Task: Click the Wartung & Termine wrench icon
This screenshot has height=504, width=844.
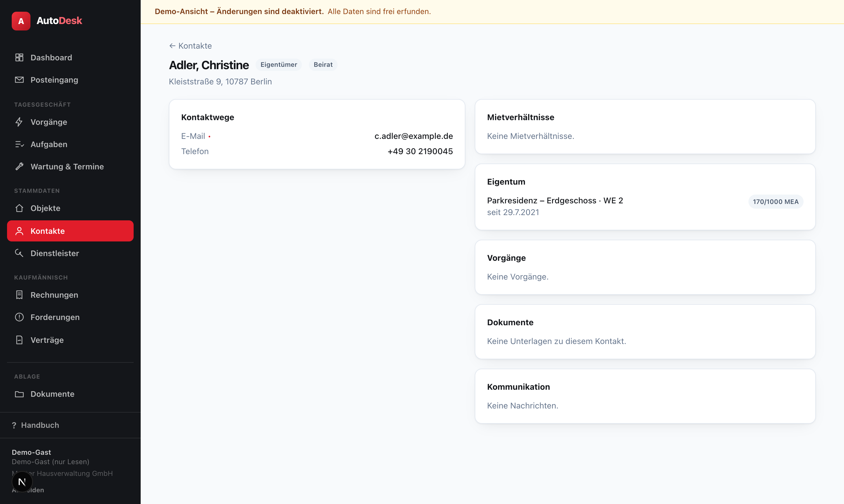Action: [x=19, y=166]
